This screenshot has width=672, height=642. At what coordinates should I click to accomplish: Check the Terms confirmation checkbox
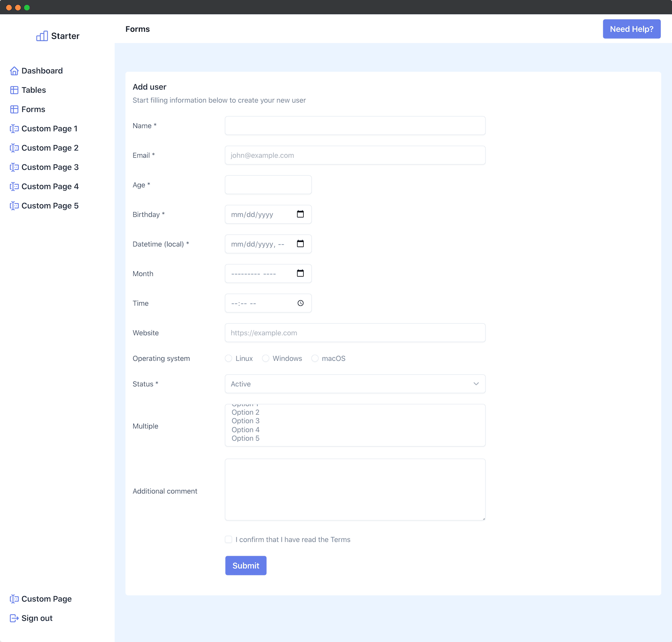pyautogui.click(x=228, y=539)
